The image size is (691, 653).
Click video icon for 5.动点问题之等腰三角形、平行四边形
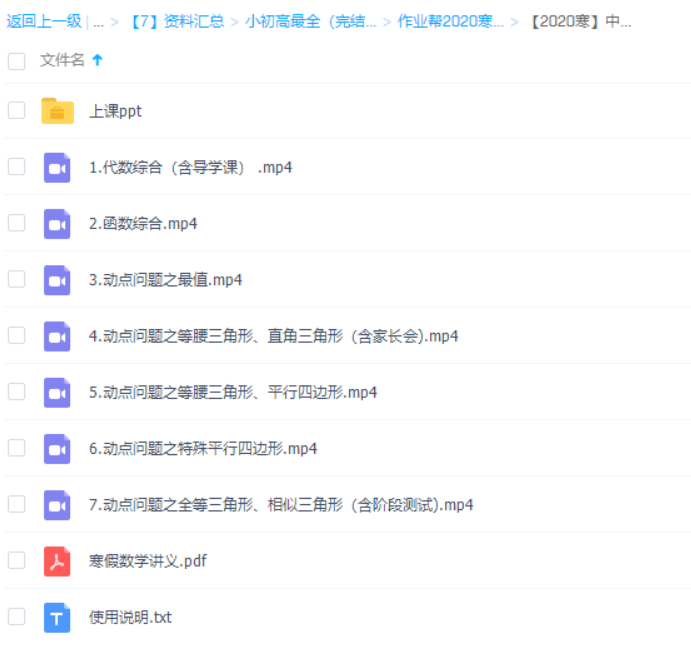point(57,393)
